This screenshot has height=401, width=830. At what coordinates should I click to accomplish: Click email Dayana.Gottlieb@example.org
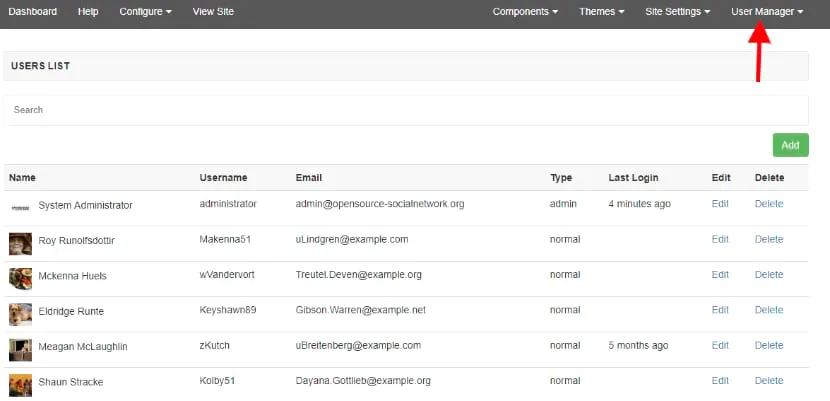coord(363,380)
